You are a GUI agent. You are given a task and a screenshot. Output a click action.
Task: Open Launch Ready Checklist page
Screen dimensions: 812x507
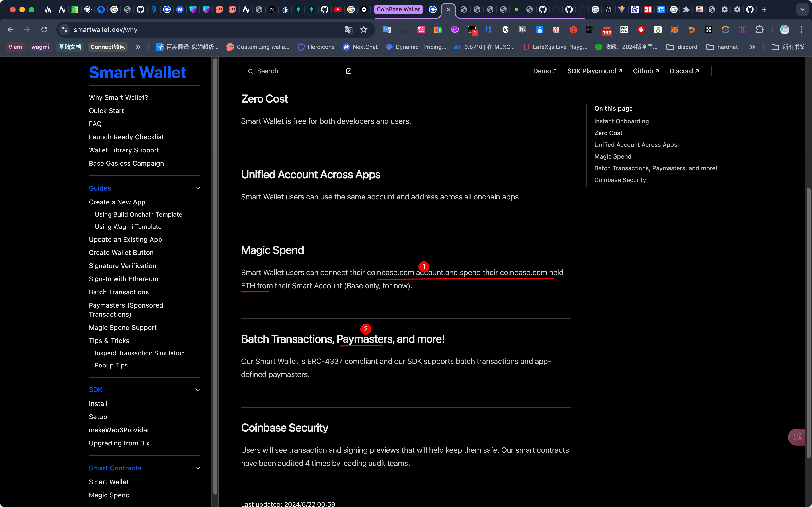[x=126, y=137]
